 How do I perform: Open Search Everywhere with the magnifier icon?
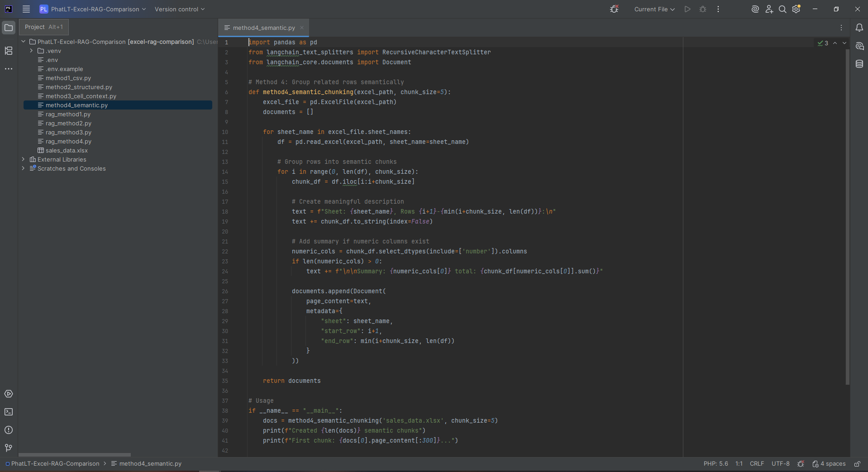782,9
